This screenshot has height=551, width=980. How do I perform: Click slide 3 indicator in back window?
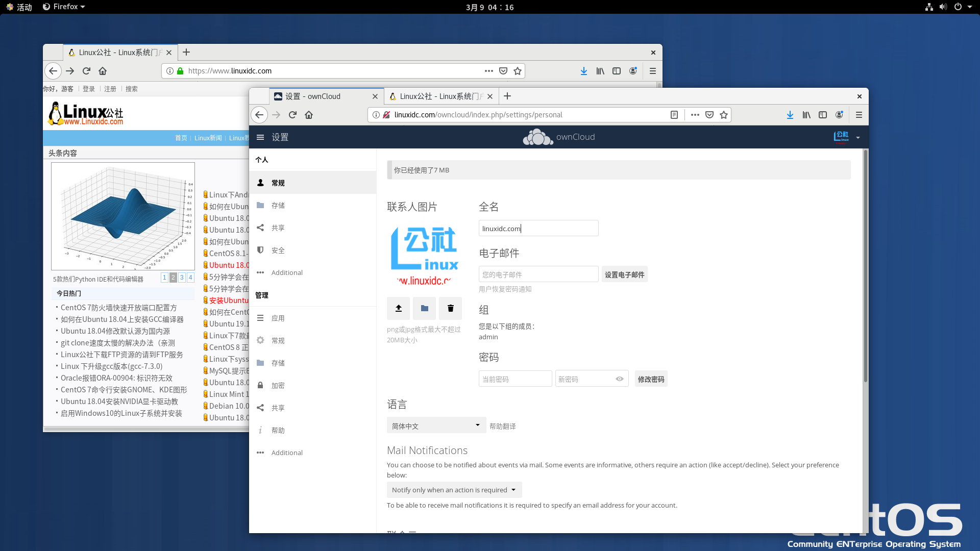(x=182, y=278)
